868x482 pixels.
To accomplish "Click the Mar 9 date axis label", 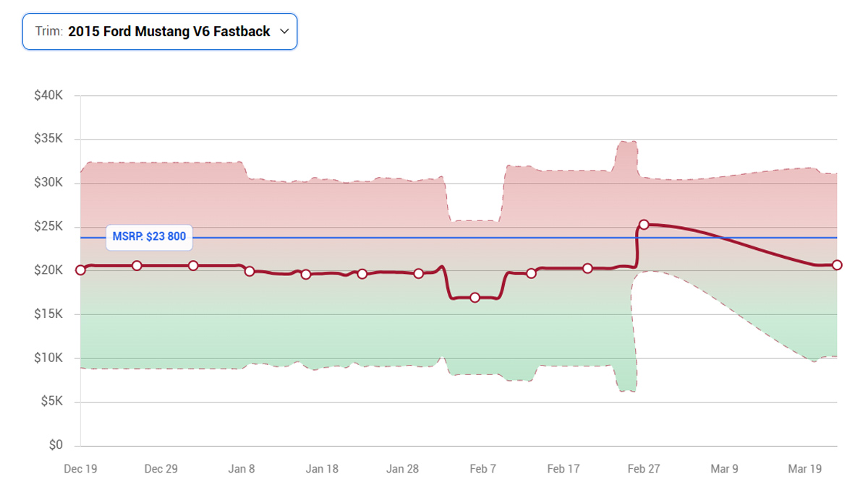I will (x=724, y=469).
